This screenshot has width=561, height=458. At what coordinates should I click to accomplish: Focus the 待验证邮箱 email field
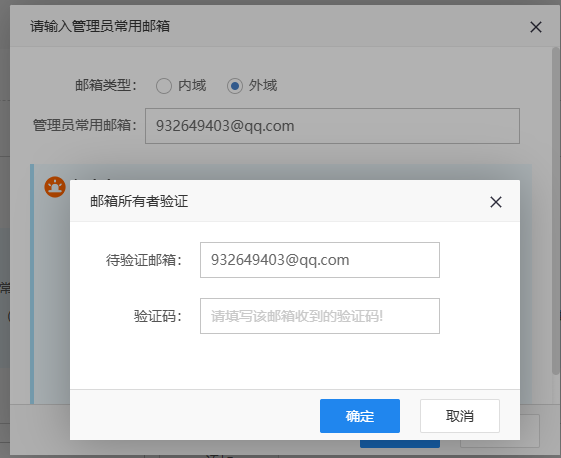pyautogui.click(x=320, y=260)
